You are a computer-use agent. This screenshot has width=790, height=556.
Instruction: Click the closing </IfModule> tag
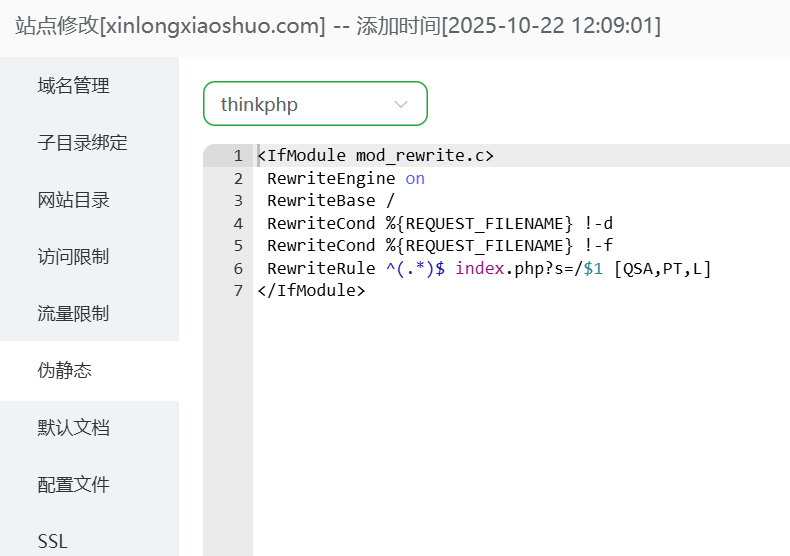pos(311,291)
